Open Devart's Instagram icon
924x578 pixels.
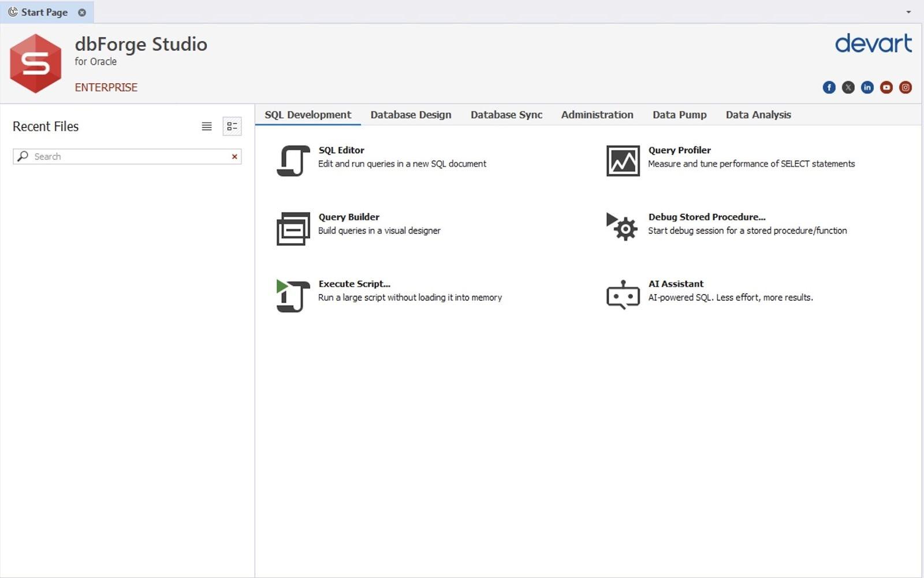905,87
